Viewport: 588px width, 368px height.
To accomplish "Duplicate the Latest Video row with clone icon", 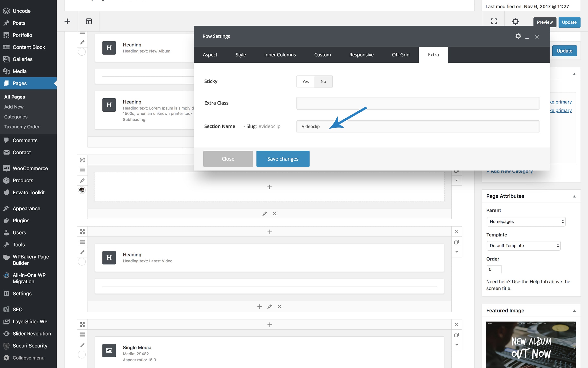I will [x=457, y=242].
